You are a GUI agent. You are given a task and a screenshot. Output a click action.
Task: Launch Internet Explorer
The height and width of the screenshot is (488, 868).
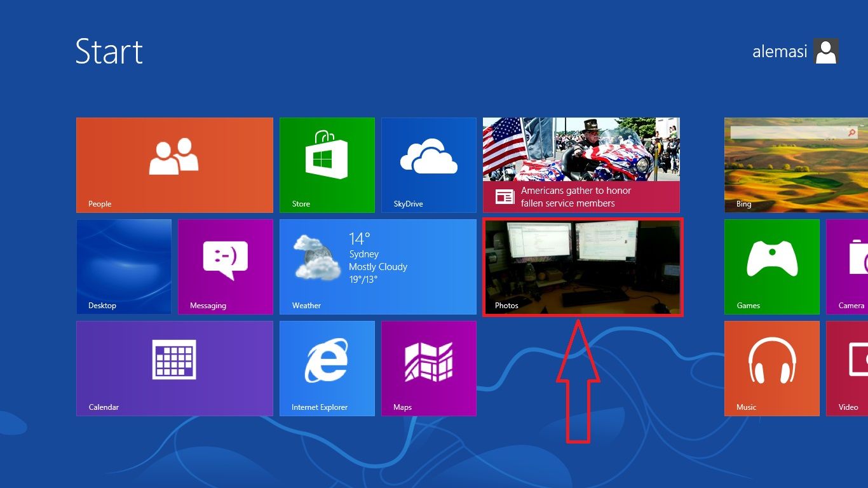[327, 367]
